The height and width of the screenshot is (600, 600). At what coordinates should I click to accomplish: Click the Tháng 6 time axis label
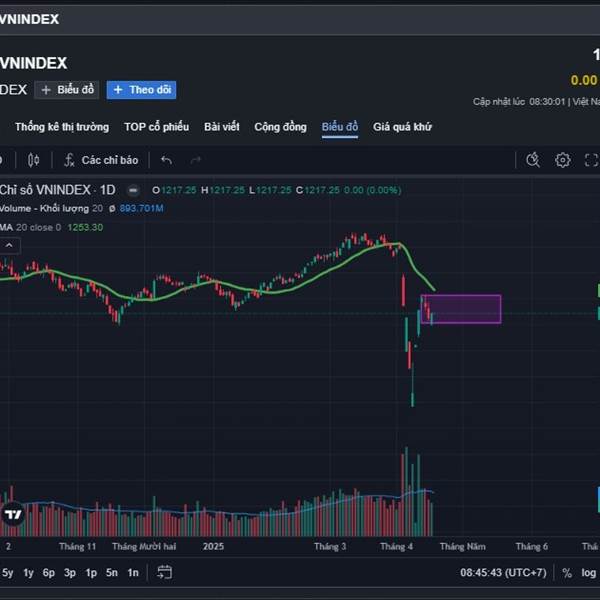click(x=532, y=546)
